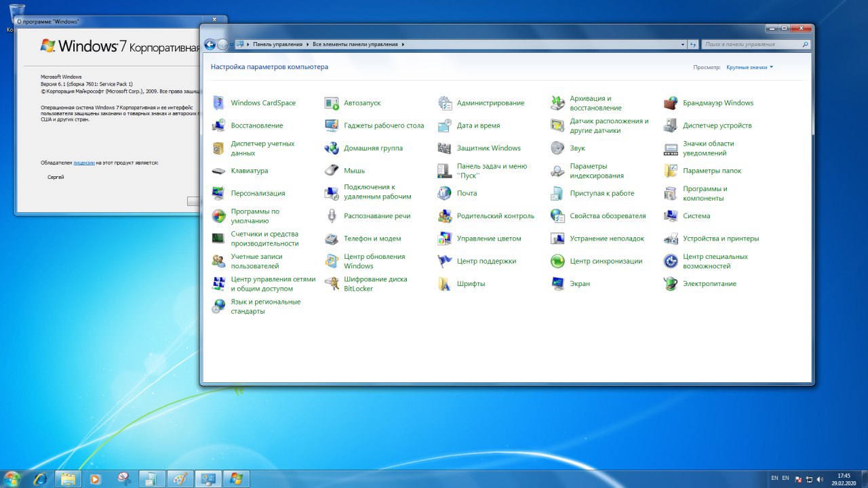868x488 pixels.
Task: Open the Диспетчер устройств icon
Action: (671, 125)
